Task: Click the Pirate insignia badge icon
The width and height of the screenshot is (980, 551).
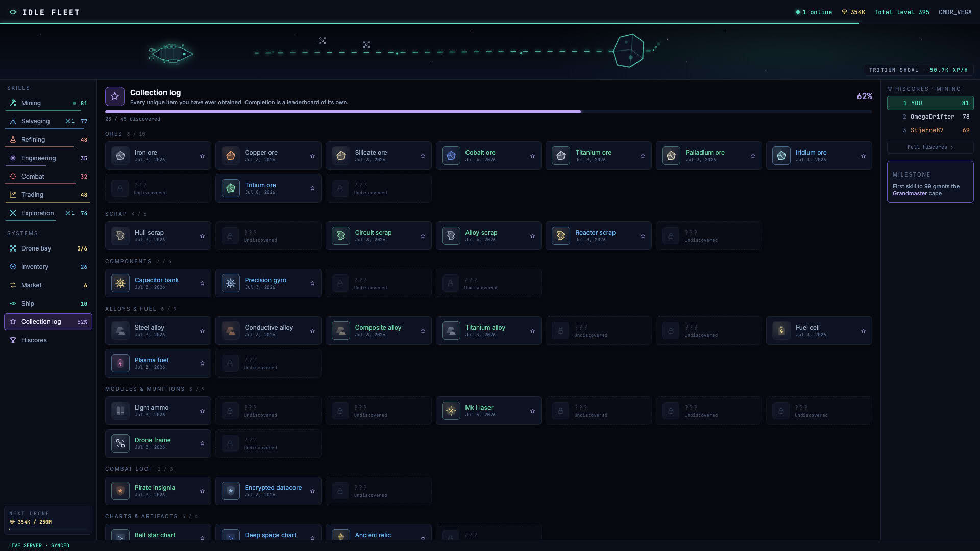Action: [x=120, y=491]
